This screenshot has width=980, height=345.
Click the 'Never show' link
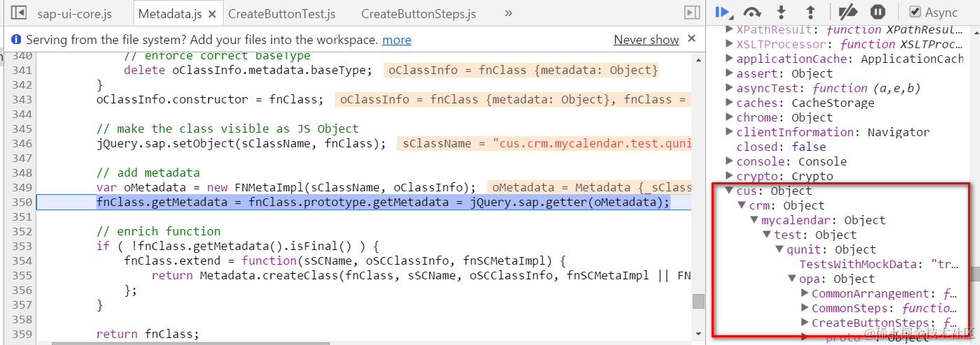point(647,40)
